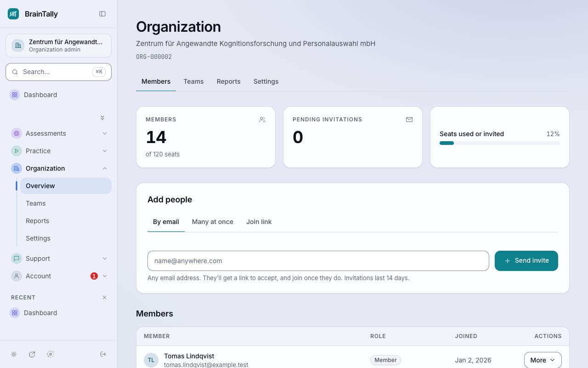Open Settings in the sidebar

point(66,238)
